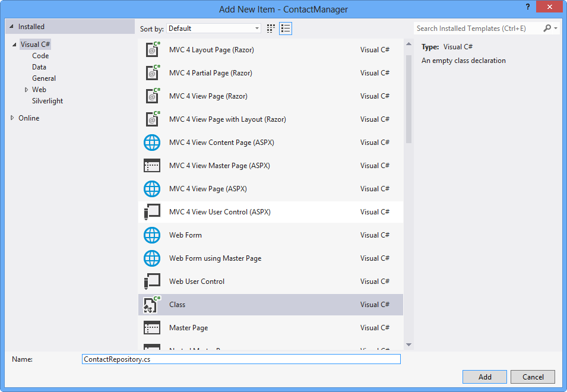The image size is (567, 392).
Task: Select the MVC 4 View Content Page (ASPX) globe icon
Action: pos(152,143)
